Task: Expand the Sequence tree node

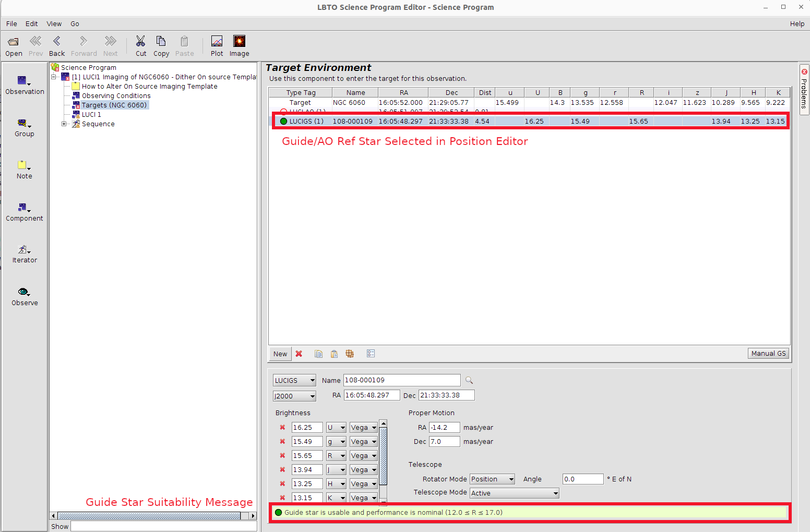Action: pos(64,124)
